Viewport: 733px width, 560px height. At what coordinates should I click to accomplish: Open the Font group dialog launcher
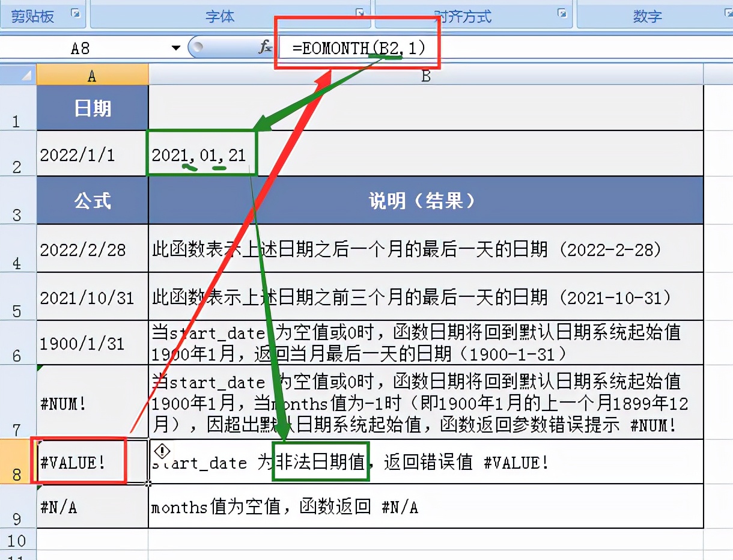[x=360, y=13]
